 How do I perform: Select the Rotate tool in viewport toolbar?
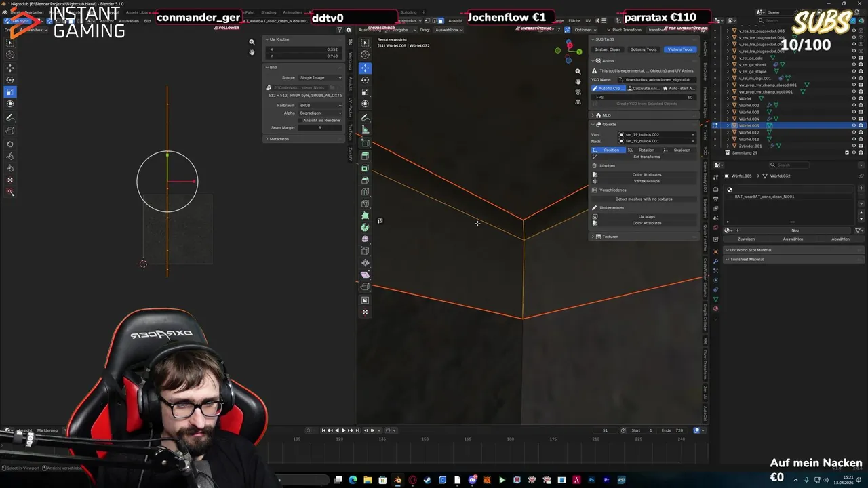coord(365,80)
